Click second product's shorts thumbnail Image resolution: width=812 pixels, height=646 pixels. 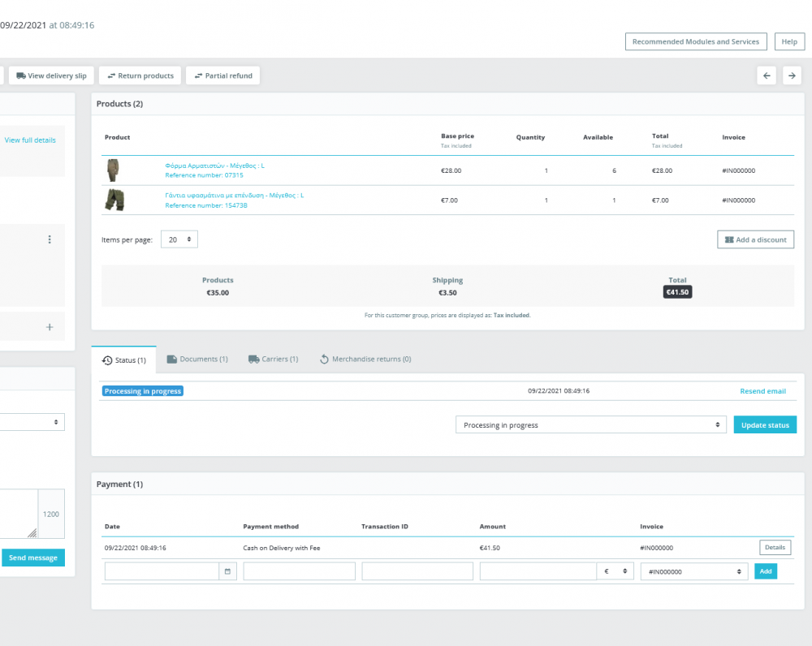(x=113, y=200)
